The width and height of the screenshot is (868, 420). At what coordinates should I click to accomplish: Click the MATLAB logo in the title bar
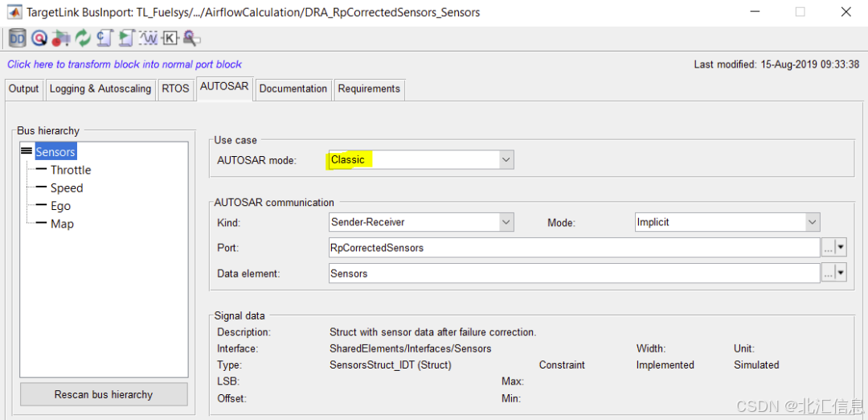[x=14, y=11]
